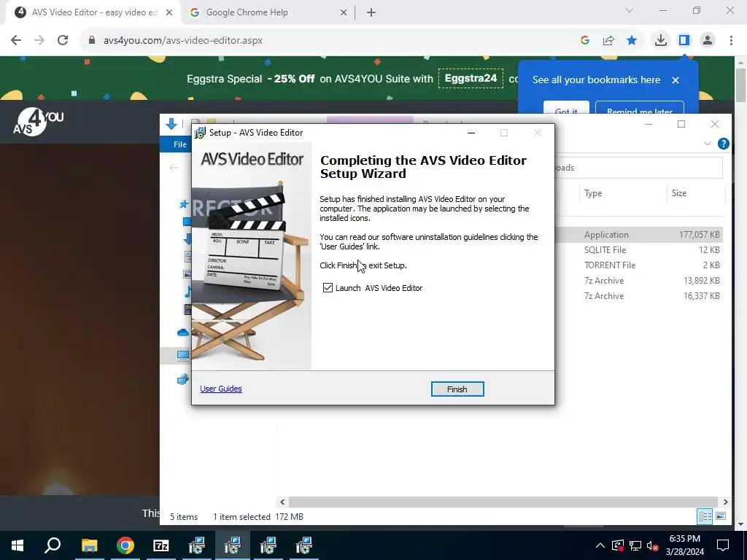The height and width of the screenshot is (560, 747).
Task: Click the address bar URL avs4you.com
Action: click(x=183, y=41)
